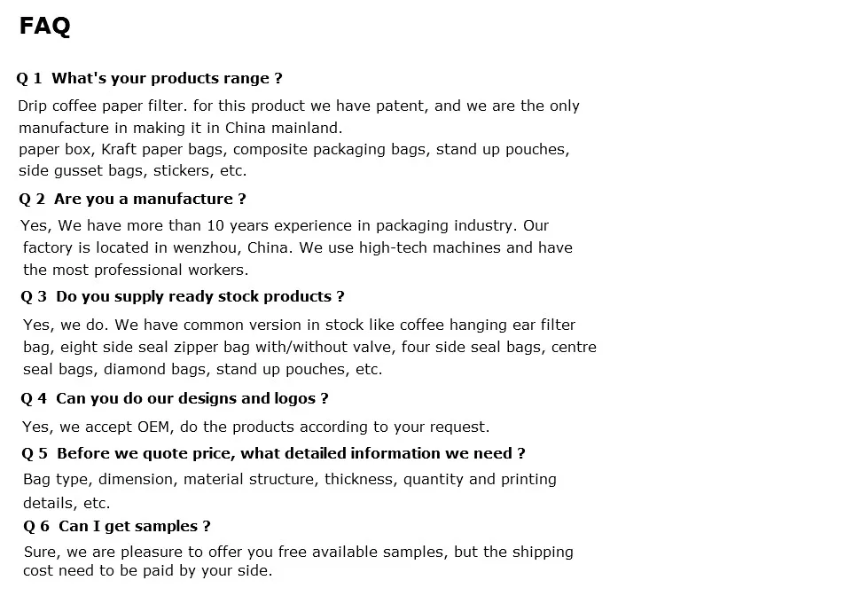Viewport: 868px width, 596px height.
Task: Select the Q 2 Are you a manufacture question
Action: tap(132, 199)
